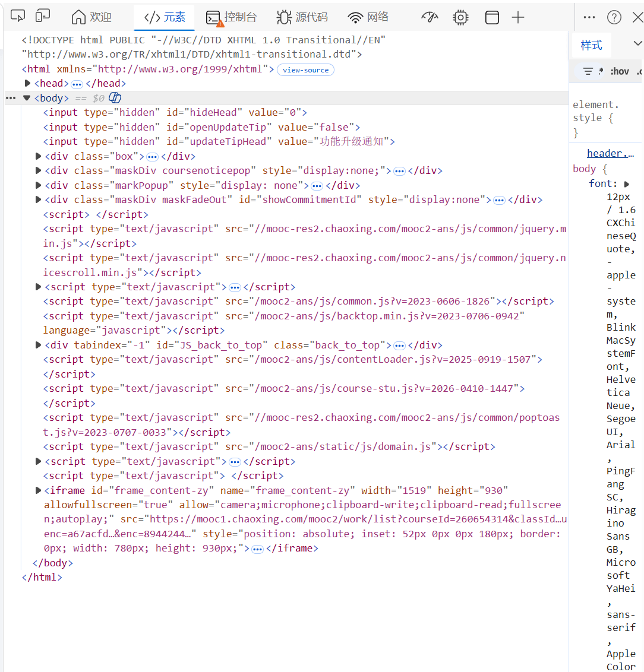644x672 pixels.
Task: Click the Copilot icon beside the body tag
Action: click(115, 98)
